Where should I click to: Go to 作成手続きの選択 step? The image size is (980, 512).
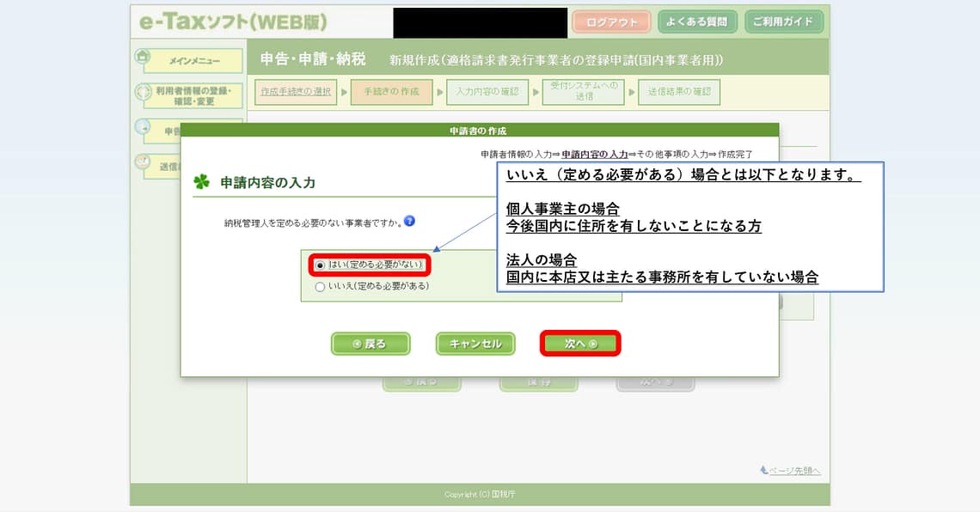[x=297, y=92]
